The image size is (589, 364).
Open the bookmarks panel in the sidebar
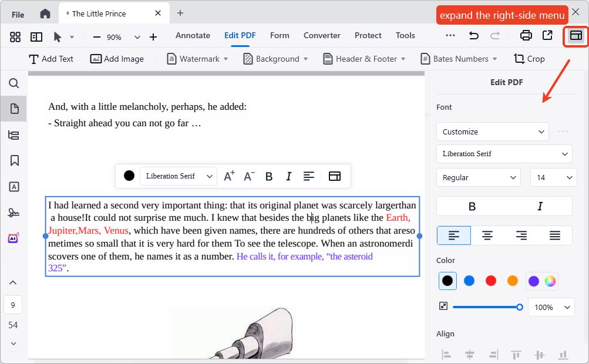[14, 160]
